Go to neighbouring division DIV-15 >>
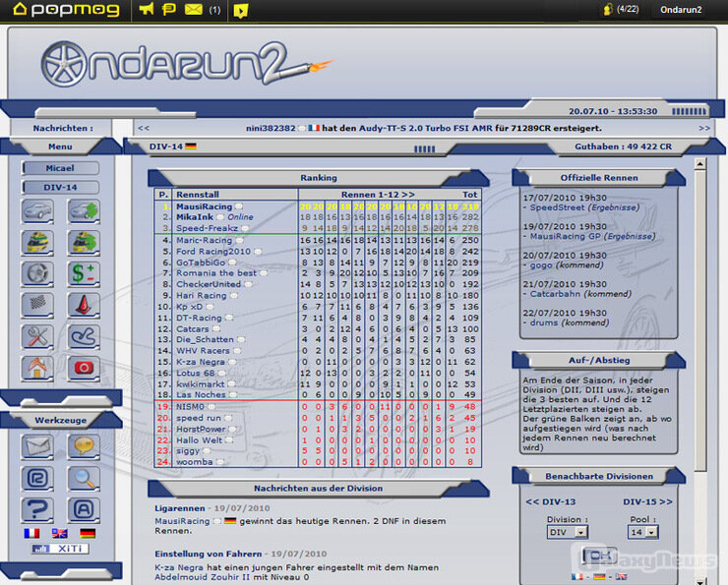The image size is (728, 585). click(647, 502)
